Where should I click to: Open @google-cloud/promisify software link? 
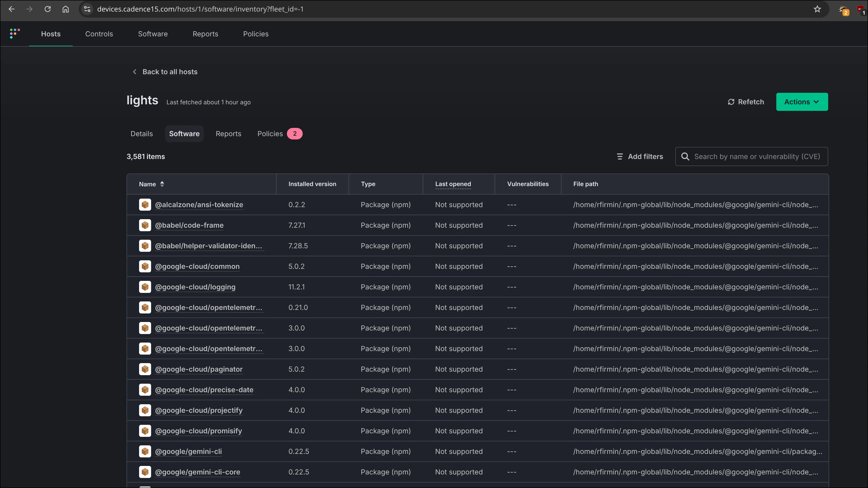point(198,431)
